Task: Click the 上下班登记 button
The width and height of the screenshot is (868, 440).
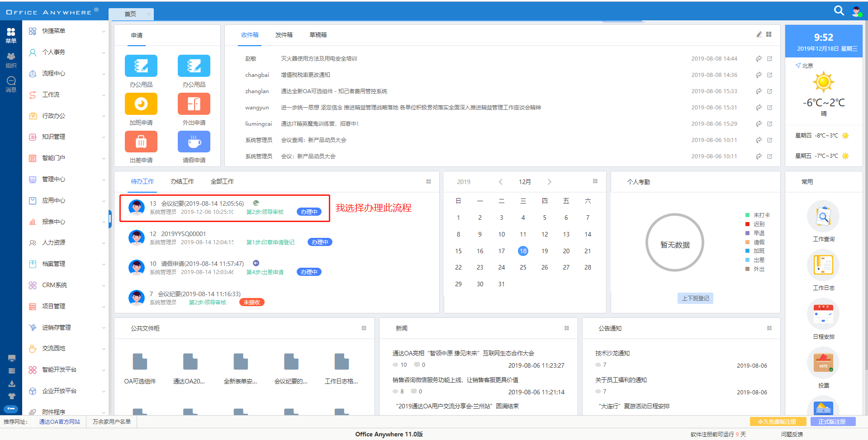Action: tap(695, 298)
